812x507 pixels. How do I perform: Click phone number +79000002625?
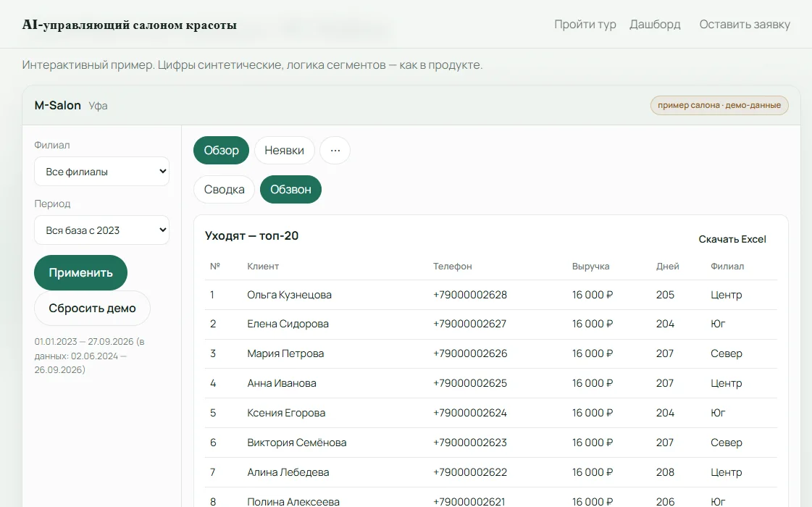click(x=470, y=383)
